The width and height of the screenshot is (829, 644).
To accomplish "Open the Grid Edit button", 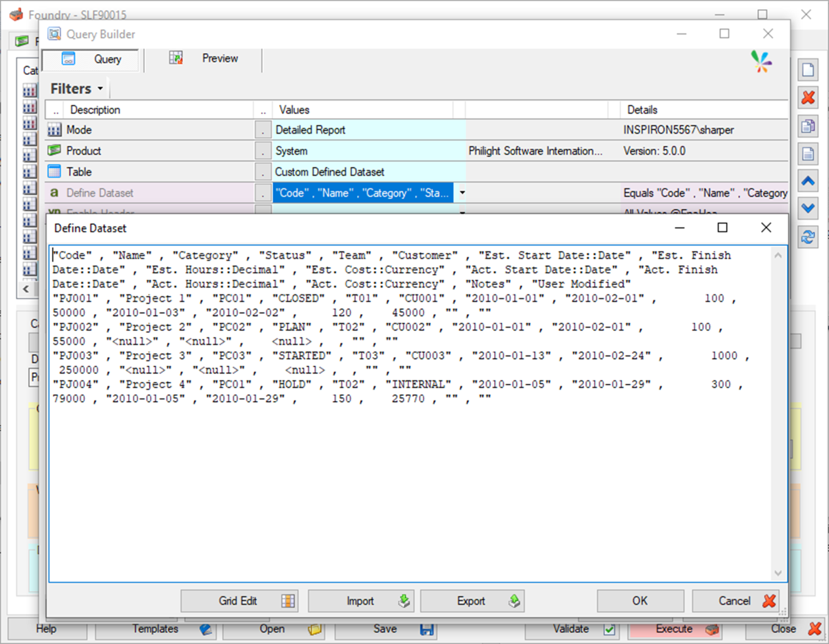I will [x=239, y=601].
